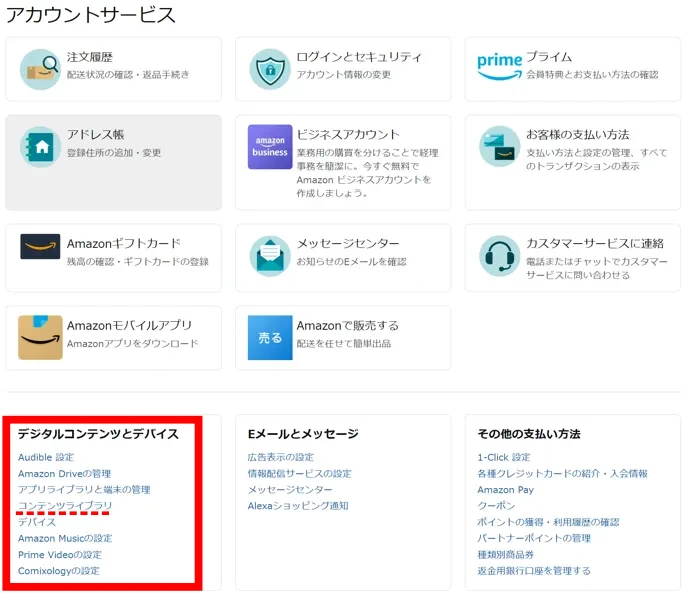The height and width of the screenshot is (597, 700).
Task: Click お知らせのEメールを確認 description text
Action: pyautogui.click(x=351, y=262)
